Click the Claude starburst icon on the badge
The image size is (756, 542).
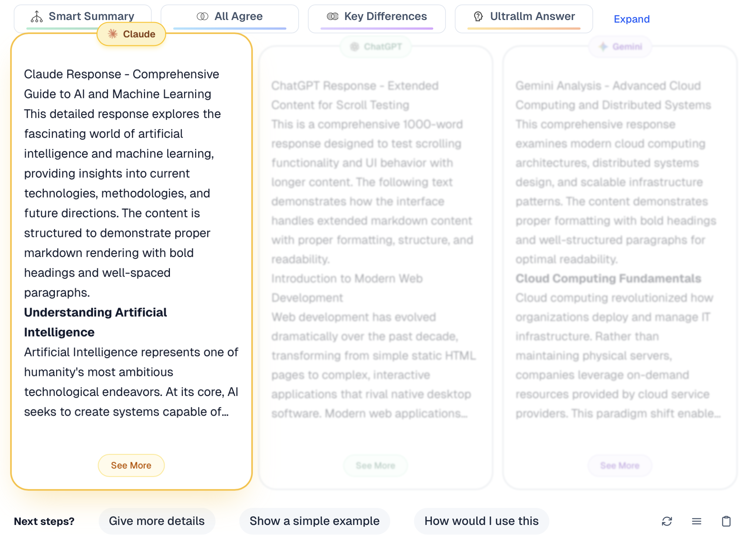tap(112, 34)
